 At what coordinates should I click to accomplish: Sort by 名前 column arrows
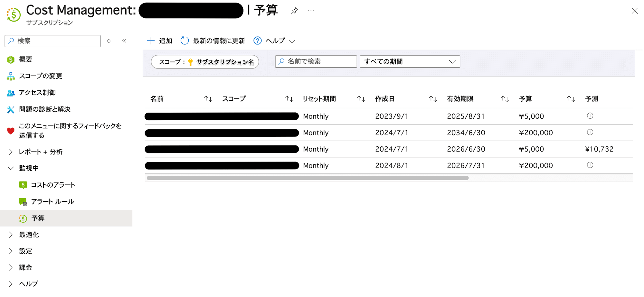pyautogui.click(x=208, y=99)
